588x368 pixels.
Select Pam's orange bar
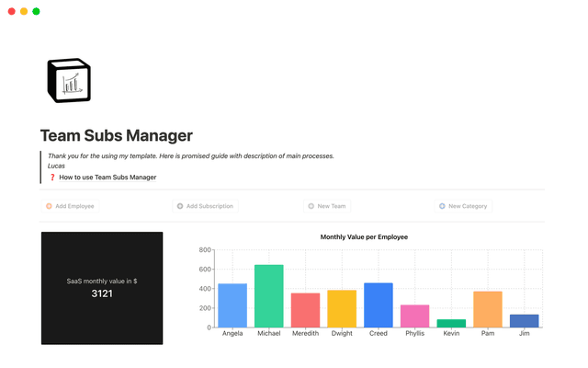point(488,309)
